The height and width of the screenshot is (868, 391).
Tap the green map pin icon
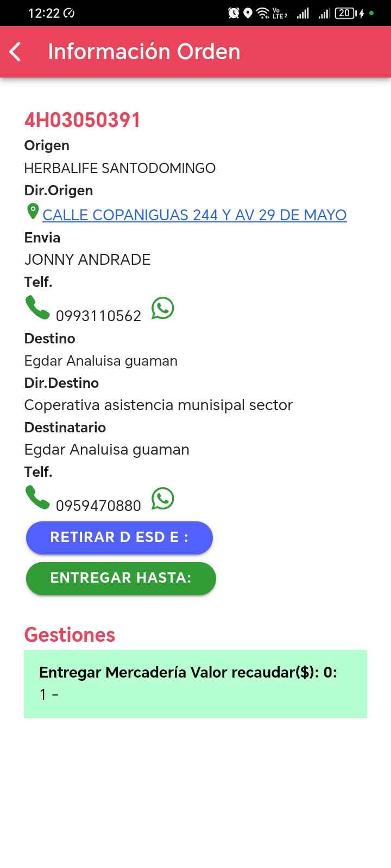33,211
